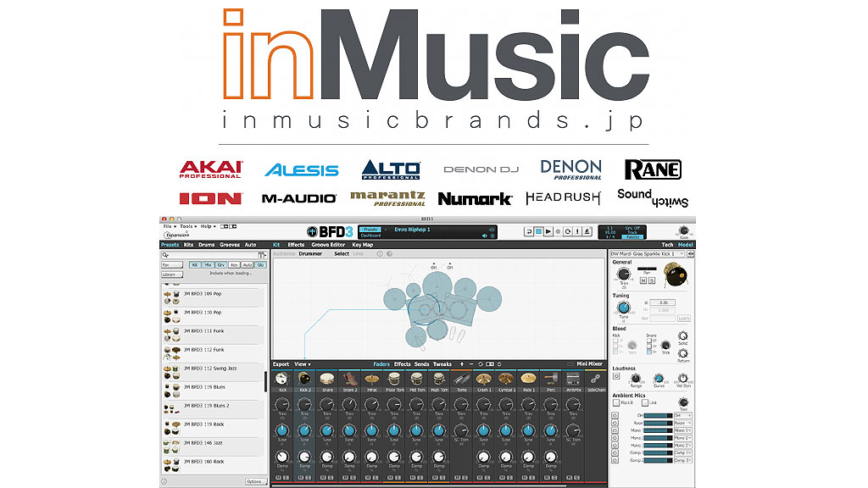The image size is (868, 488).
Task: Switch to the Groove Editor tab
Action: [326, 245]
